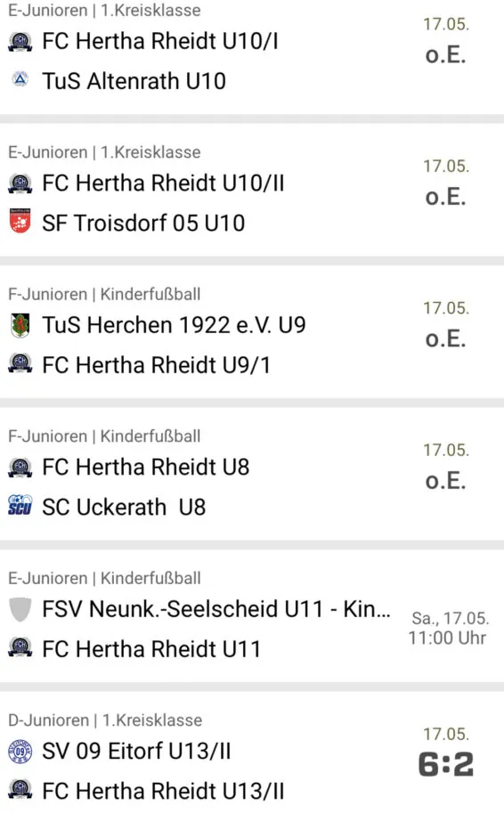
Task: Open the D-Junioren 1.Kreisklasse league label
Action: pyautogui.click(x=105, y=720)
